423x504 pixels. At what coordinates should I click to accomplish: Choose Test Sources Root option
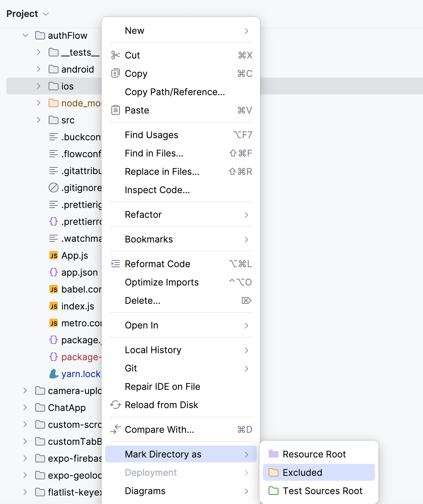pos(323,491)
